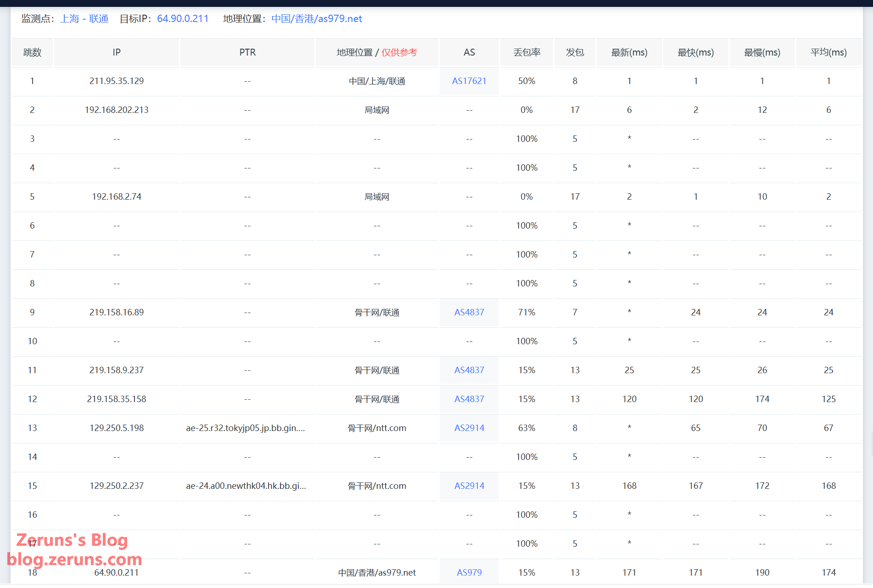Click the ae-25.r32.tokyjp05 PTR entry

245,428
